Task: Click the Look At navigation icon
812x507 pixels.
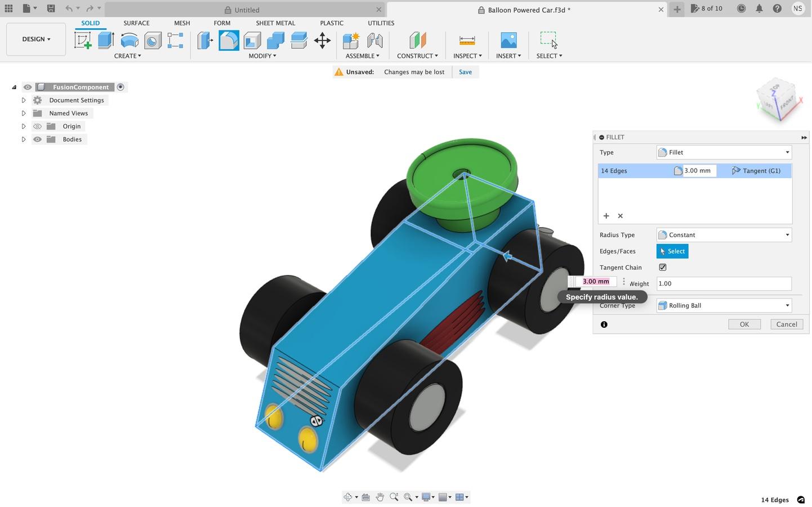Action: click(366, 497)
